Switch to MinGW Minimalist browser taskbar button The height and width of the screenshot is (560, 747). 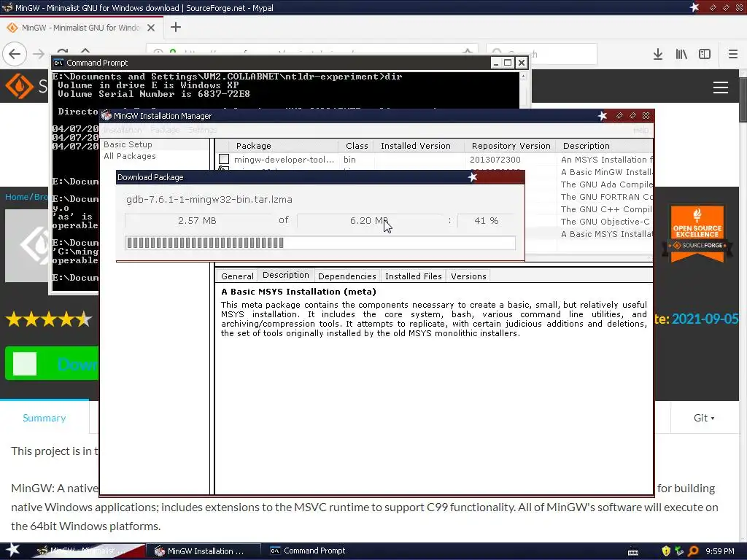tap(88, 551)
